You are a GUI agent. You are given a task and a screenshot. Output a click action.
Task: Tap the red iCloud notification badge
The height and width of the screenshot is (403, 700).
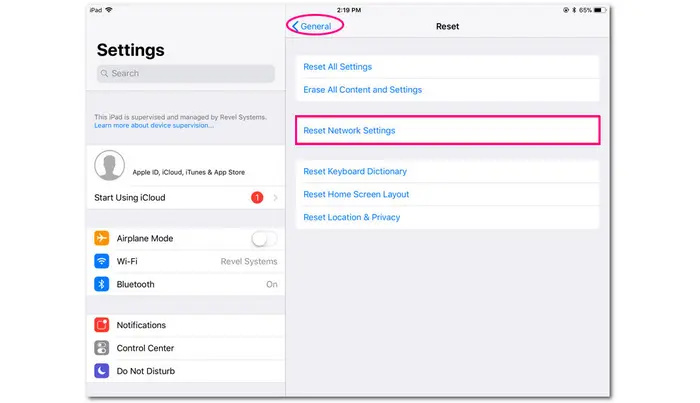[257, 198]
